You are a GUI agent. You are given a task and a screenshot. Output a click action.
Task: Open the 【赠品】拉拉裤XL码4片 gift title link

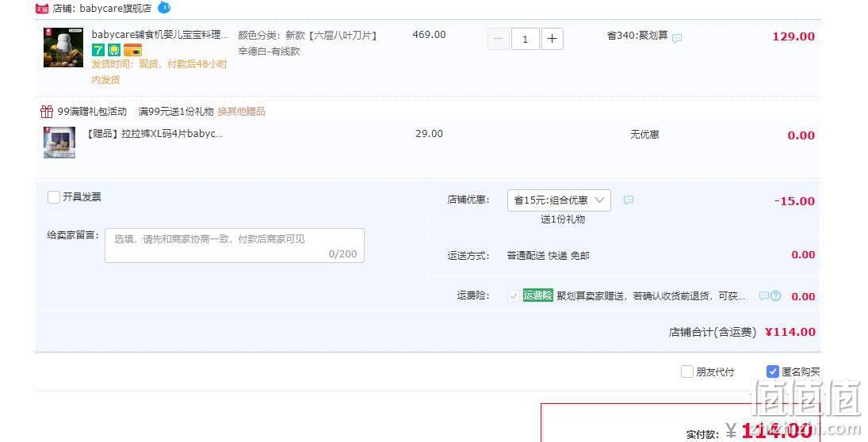coord(155,133)
